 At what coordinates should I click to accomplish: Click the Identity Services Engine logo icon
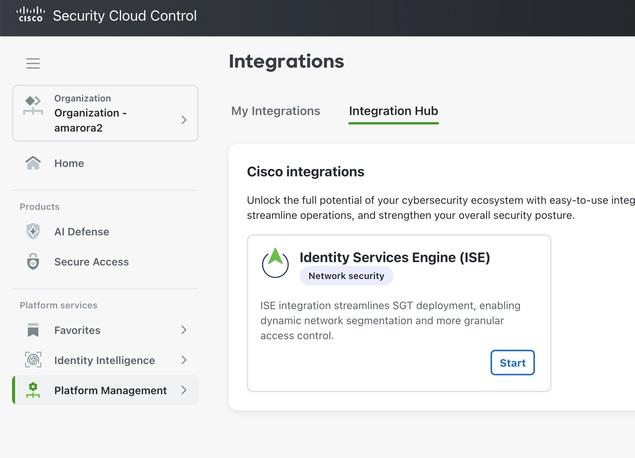pos(275,263)
